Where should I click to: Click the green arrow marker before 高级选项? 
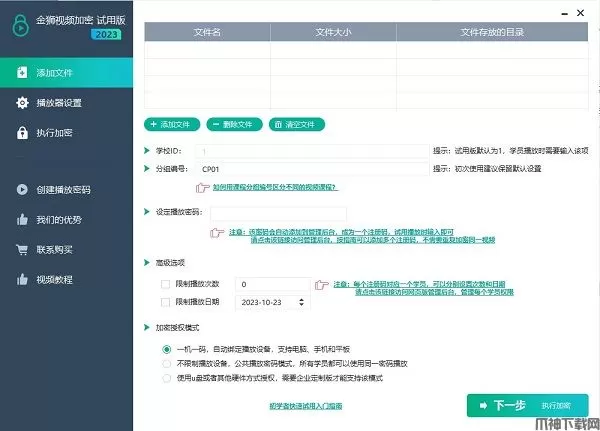point(147,262)
